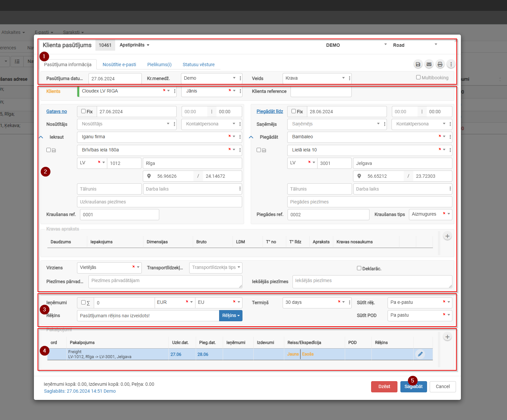Screen dimensions: 507x420
Task: Toggle the Deklarāc. checkbox
Action: point(359,268)
